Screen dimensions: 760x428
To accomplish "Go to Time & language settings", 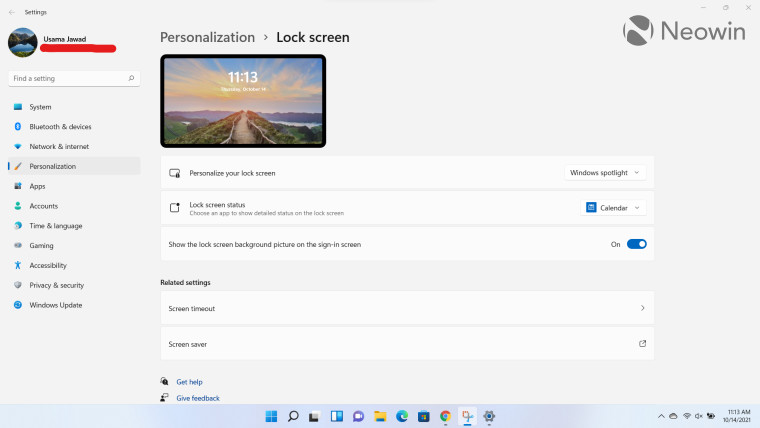I will [74, 226].
